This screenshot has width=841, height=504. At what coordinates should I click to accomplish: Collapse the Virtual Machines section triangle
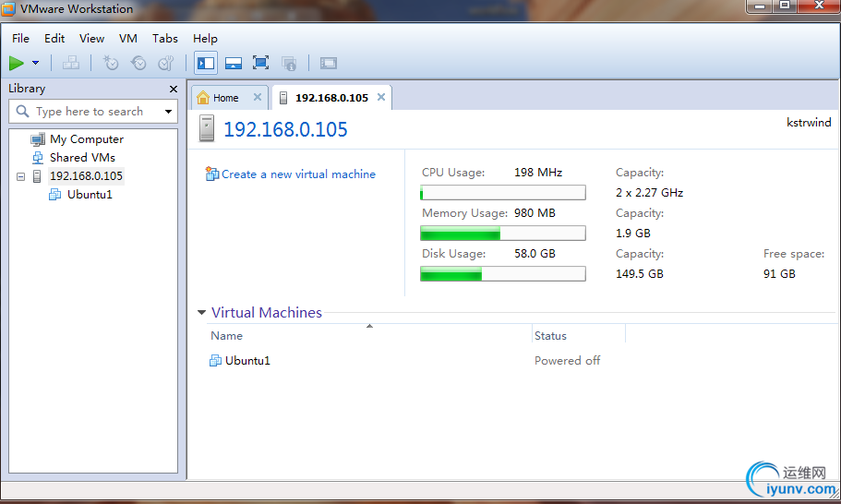click(201, 313)
